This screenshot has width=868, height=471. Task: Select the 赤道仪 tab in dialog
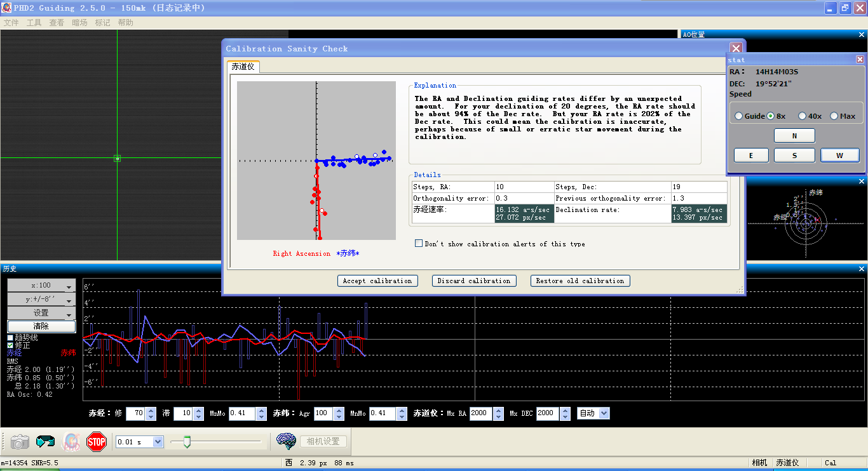[x=243, y=66]
